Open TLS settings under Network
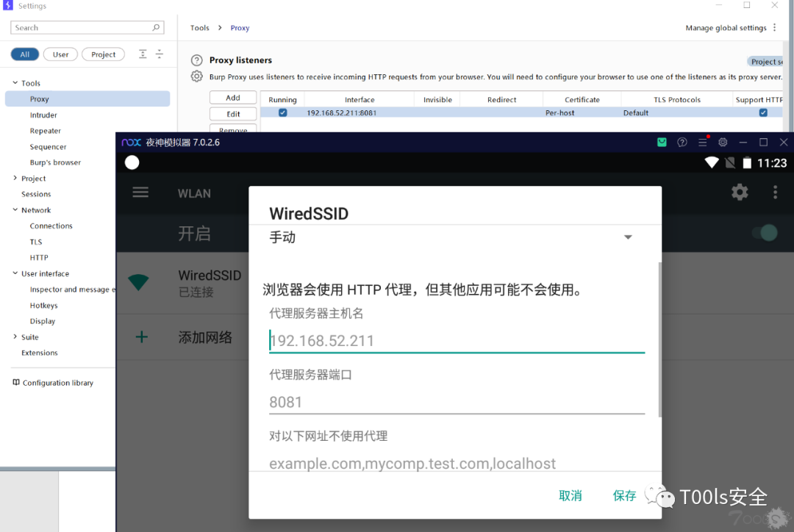This screenshot has width=794, height=532. (35, 242)
